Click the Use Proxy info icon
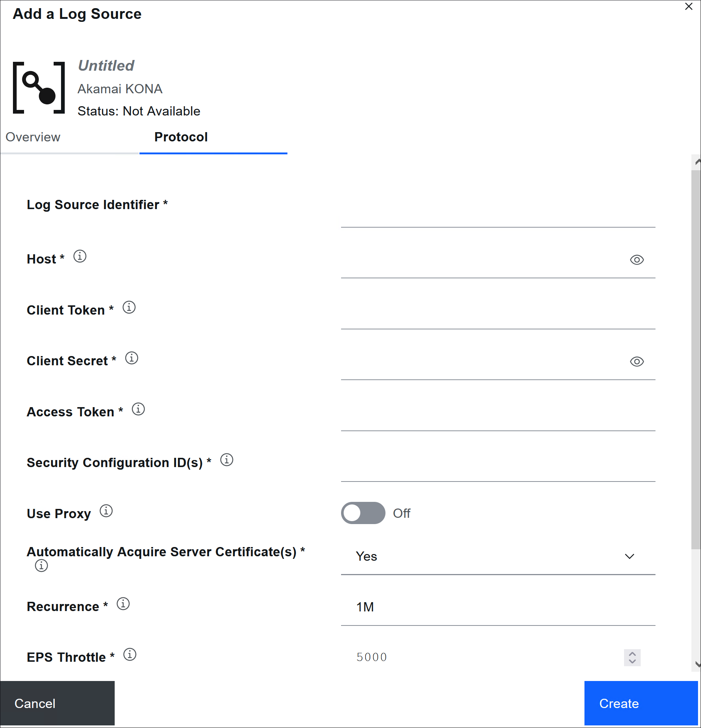Image resolution: width=701 pixels, height=728 pixels. point(106,511)
